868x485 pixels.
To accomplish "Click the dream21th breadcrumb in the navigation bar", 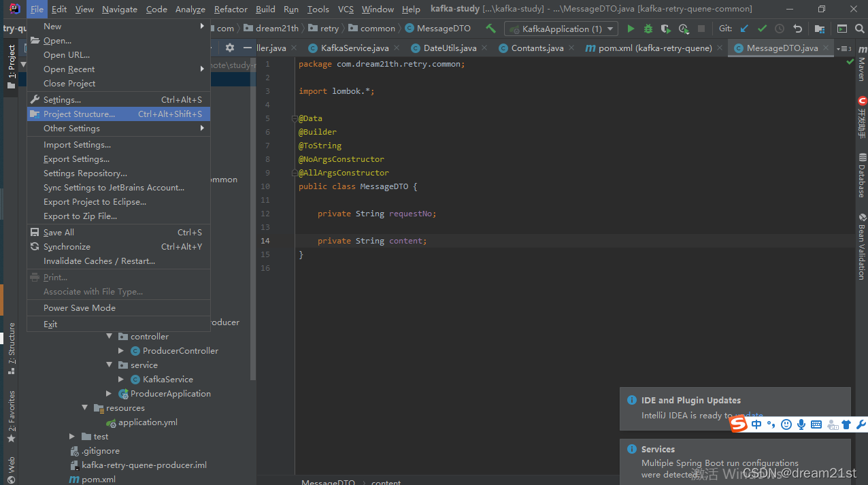I will 271,29.
